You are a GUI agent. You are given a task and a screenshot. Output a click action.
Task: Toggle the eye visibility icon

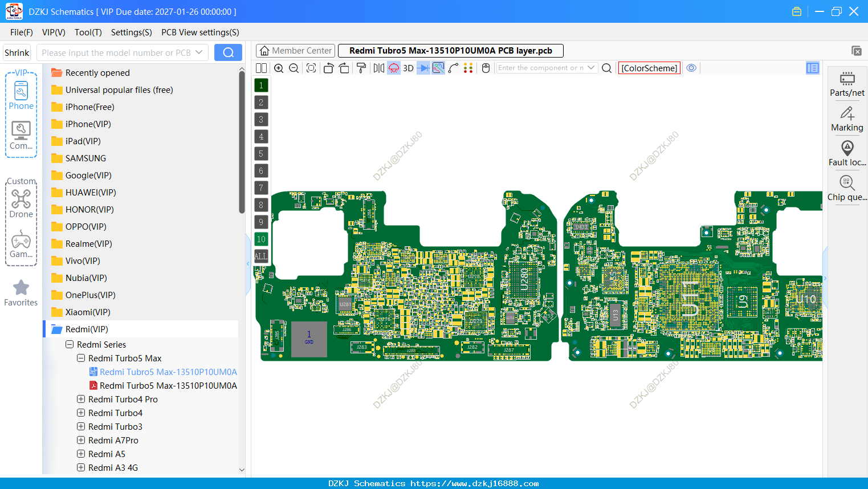[691, 68]
